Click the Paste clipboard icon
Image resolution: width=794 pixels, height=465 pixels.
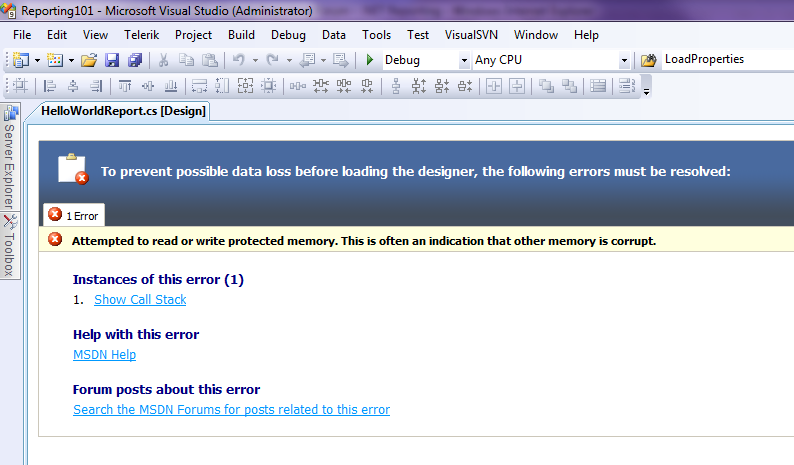click(x=210, y=60)
